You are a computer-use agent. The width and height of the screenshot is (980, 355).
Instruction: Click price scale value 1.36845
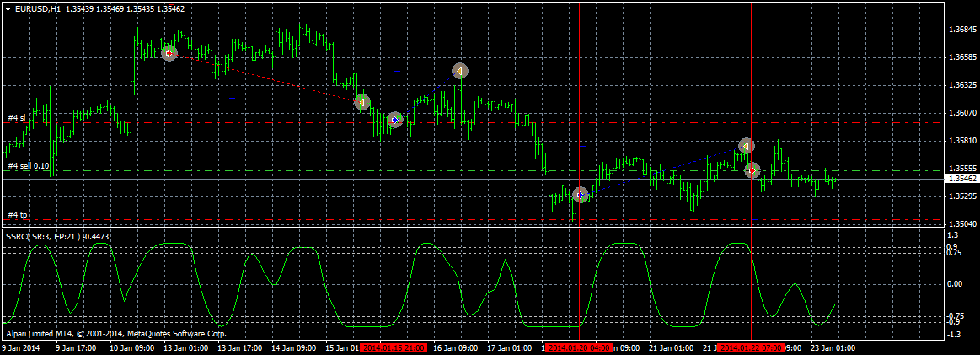click(x=963, y=30)
